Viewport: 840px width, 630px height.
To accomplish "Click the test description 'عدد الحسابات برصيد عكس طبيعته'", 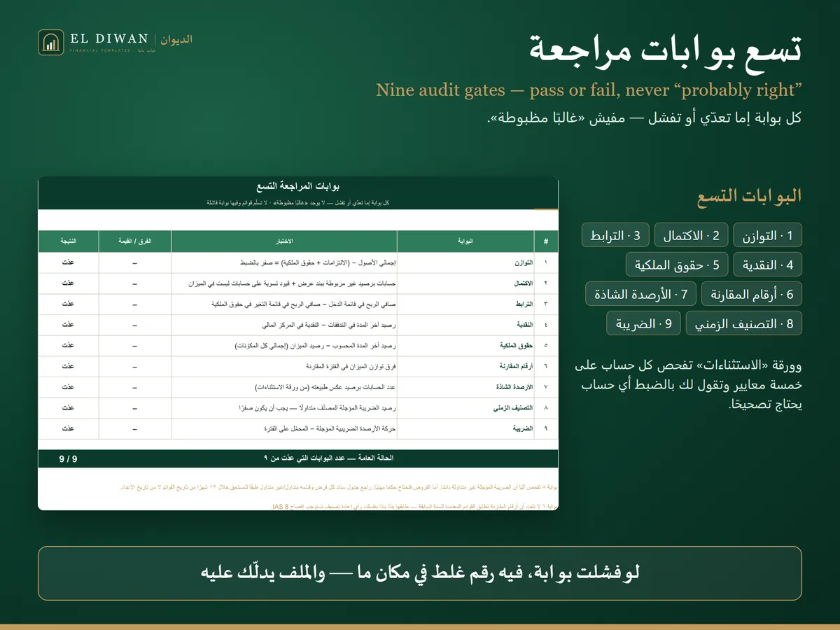I will tap(326, 387).
